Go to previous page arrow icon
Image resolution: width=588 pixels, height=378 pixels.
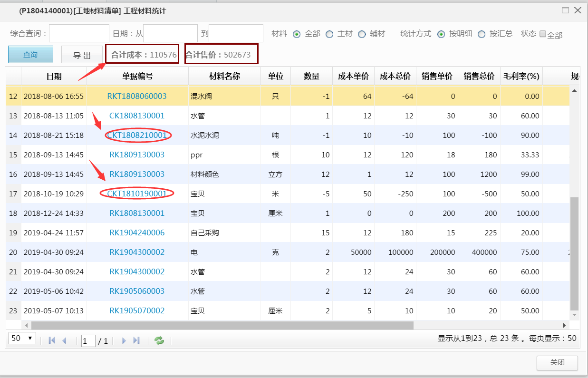coord(65,340)
